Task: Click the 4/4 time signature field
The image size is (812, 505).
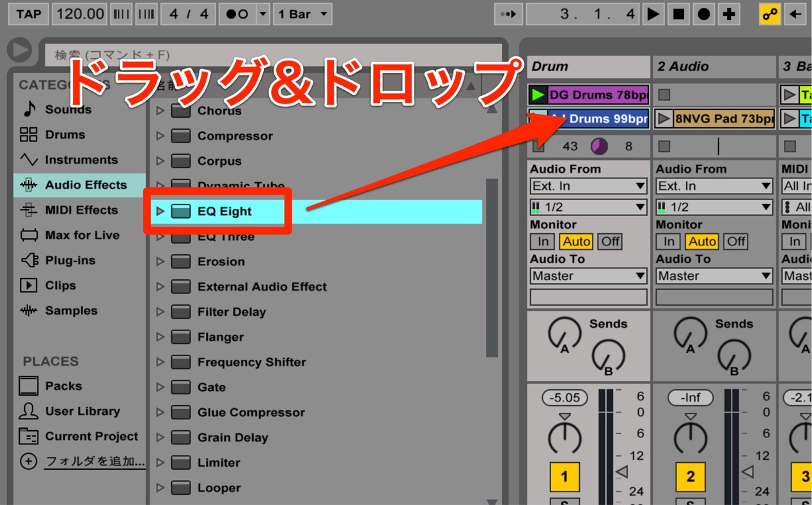Action: click(x=188, y=14)
